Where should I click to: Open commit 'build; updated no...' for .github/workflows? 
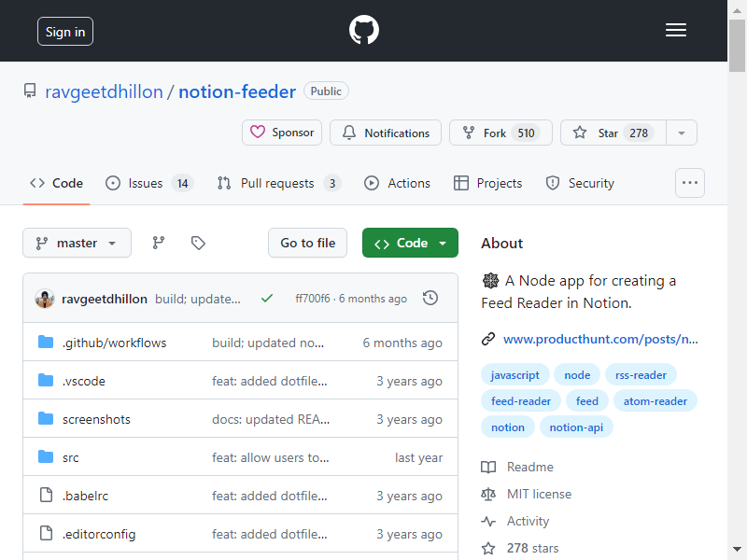pos(268,343)
